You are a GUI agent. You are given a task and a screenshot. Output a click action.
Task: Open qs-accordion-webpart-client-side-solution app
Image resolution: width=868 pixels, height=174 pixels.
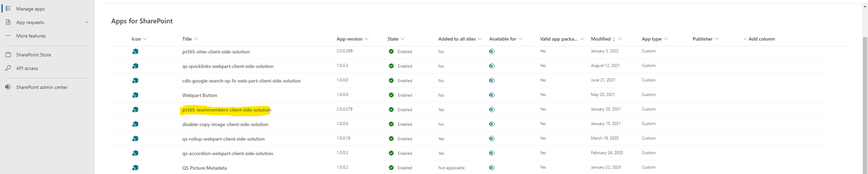[228, 153]
